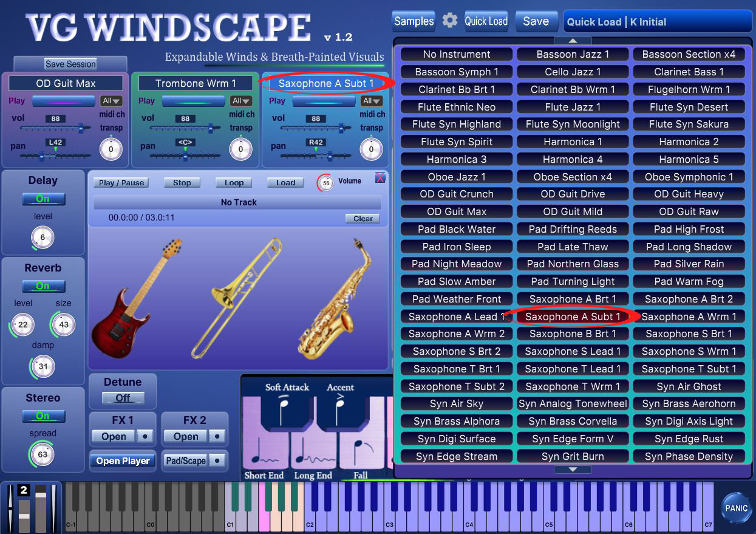Choose Harmonica 3 from list
Viewport: 756px width, 534px height.
[457, 159]
